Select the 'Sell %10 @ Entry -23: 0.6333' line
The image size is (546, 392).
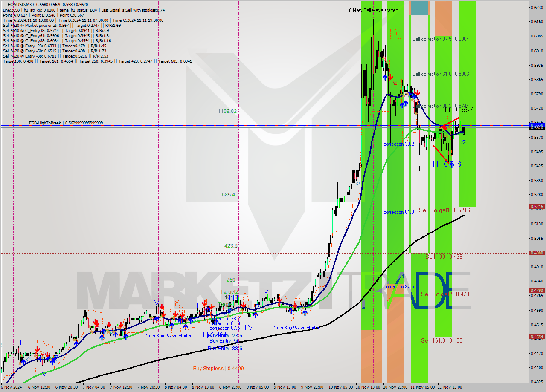coord(55,46)
